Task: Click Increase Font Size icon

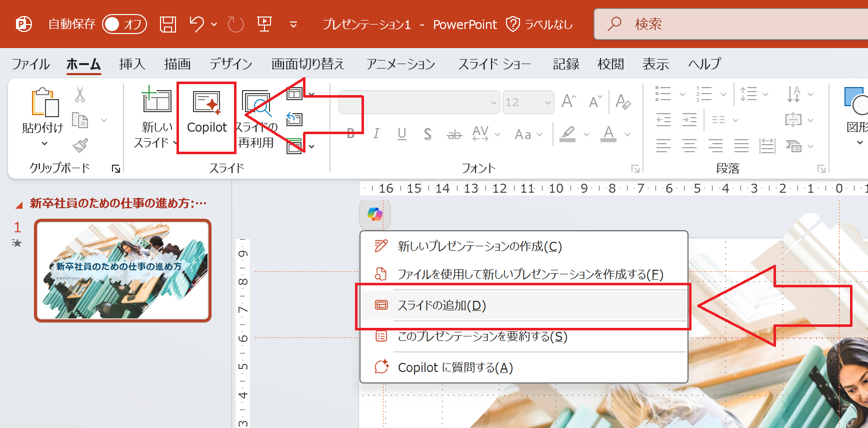Action: 568,102
